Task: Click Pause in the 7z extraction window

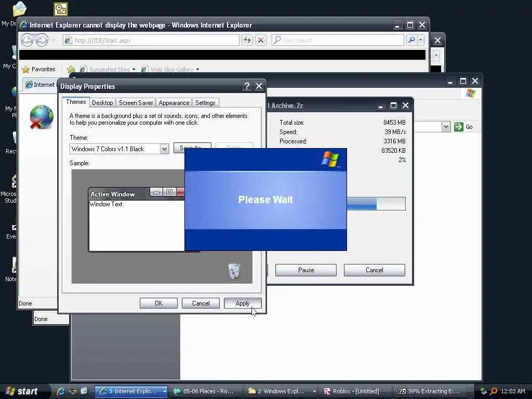Action: point(305,270)
